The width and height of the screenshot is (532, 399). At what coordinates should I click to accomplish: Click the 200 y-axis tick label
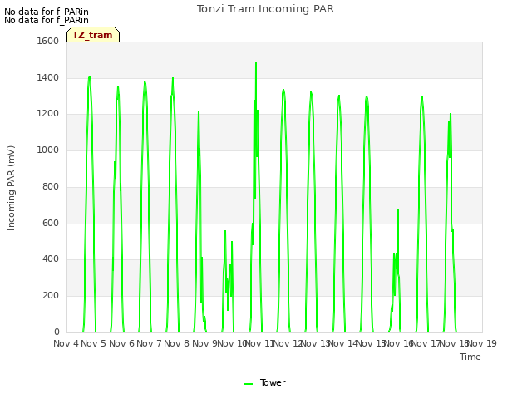51,296
